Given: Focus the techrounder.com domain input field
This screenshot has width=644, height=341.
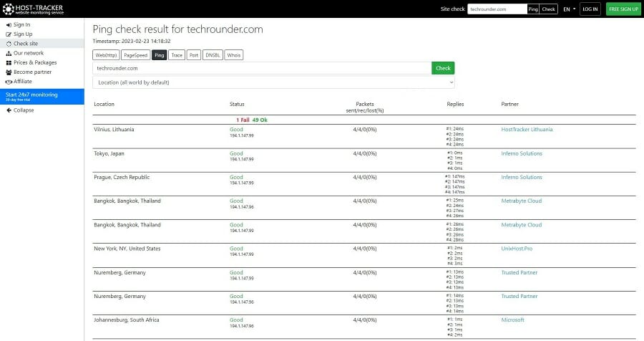Looking at the screenshot, I should click(262, 68).
